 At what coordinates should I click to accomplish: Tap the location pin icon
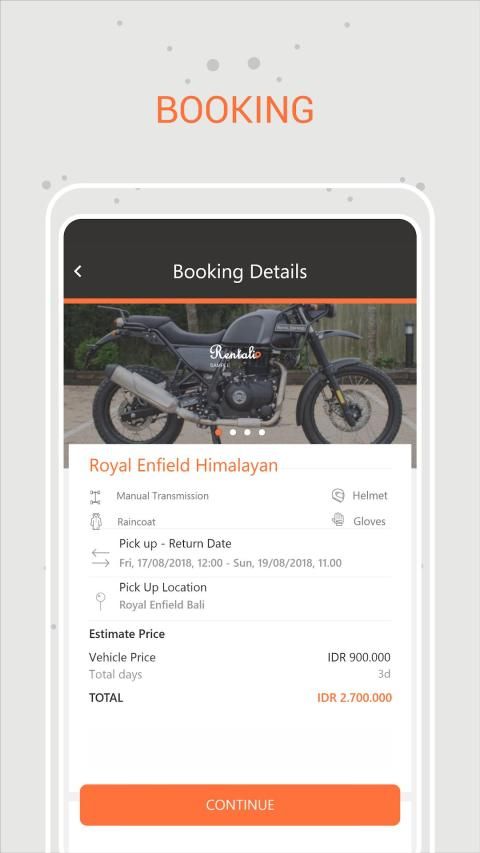[100, 601]
